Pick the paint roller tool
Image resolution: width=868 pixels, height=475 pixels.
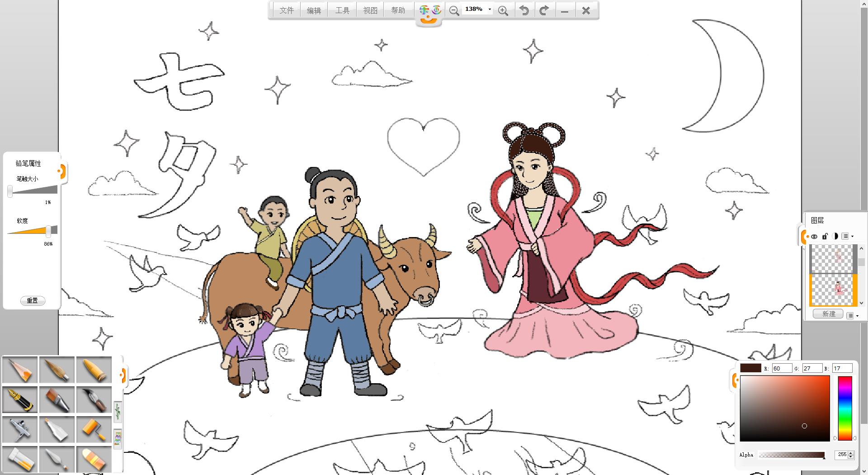pos(94,429)
